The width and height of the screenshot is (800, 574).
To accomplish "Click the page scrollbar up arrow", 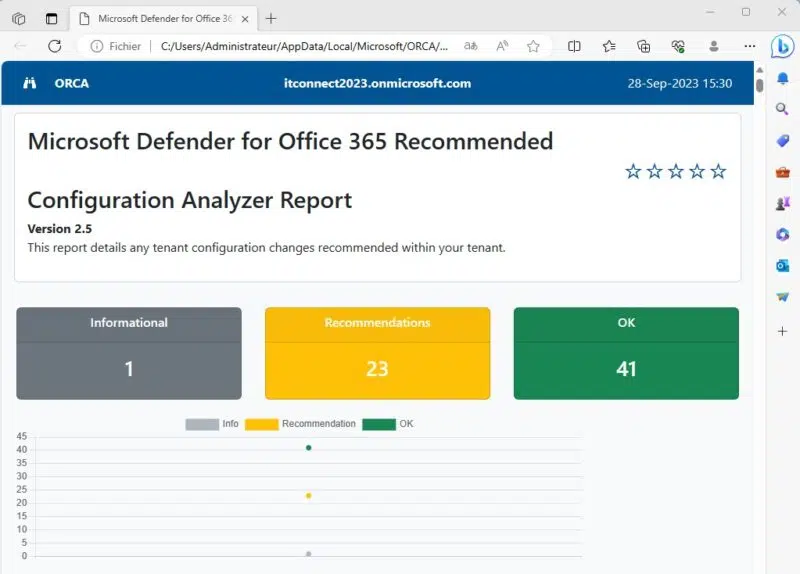I will click(760, 70).
